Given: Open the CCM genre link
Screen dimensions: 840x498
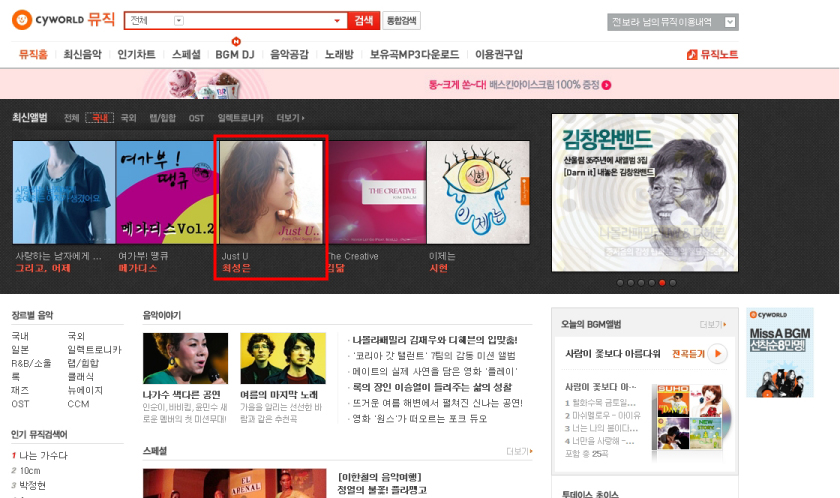Looking at the screenshot, I should tap(78, 404).
